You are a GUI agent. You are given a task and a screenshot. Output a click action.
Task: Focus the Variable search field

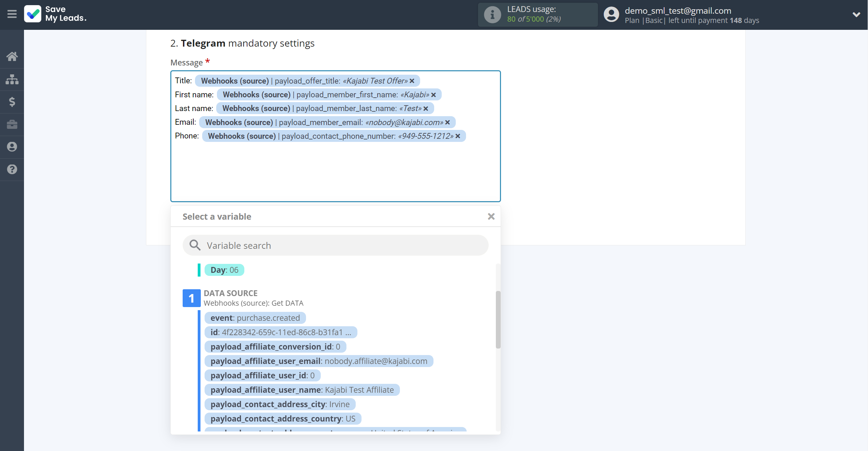click(335, 245)
